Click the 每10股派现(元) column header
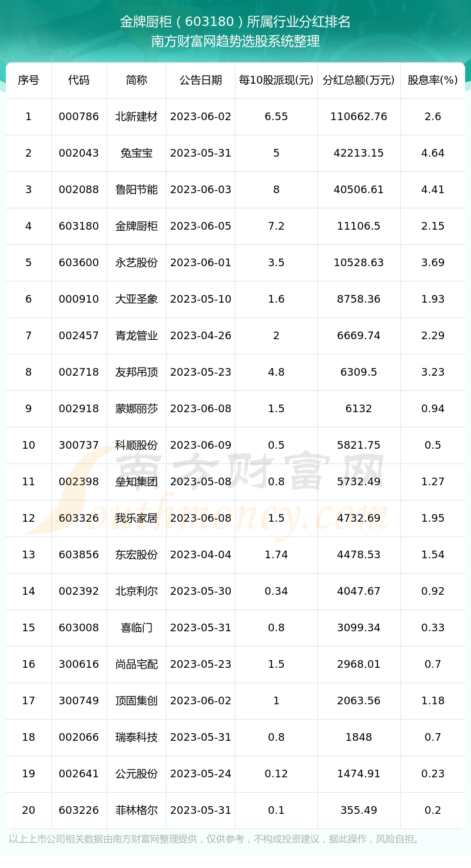The height and width of the screenshot is (868, 471). pos(276,80)
